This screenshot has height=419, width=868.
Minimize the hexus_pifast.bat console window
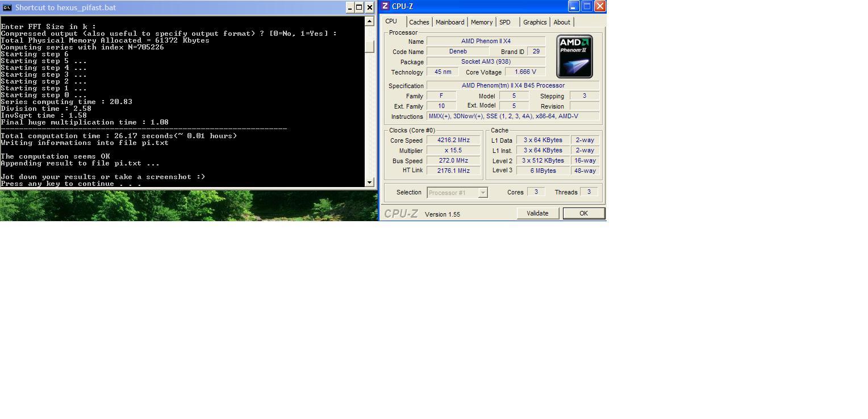coord(350,7)
